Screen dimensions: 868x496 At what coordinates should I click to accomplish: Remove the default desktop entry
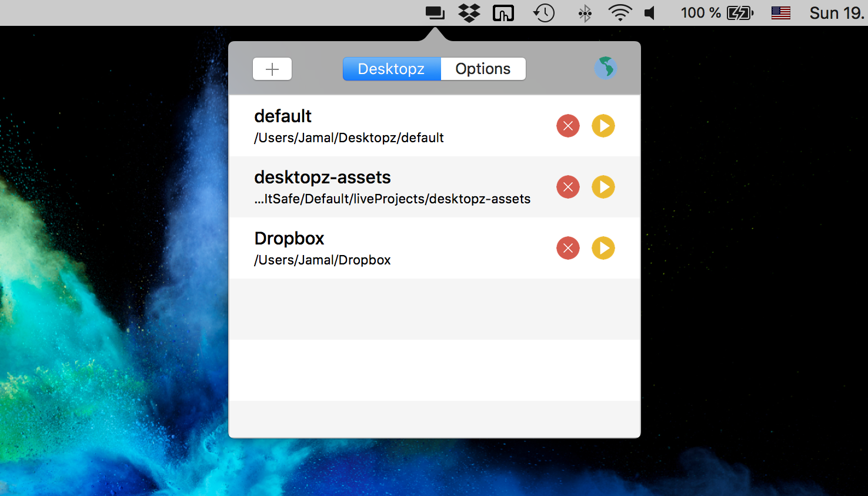point(568,126)
